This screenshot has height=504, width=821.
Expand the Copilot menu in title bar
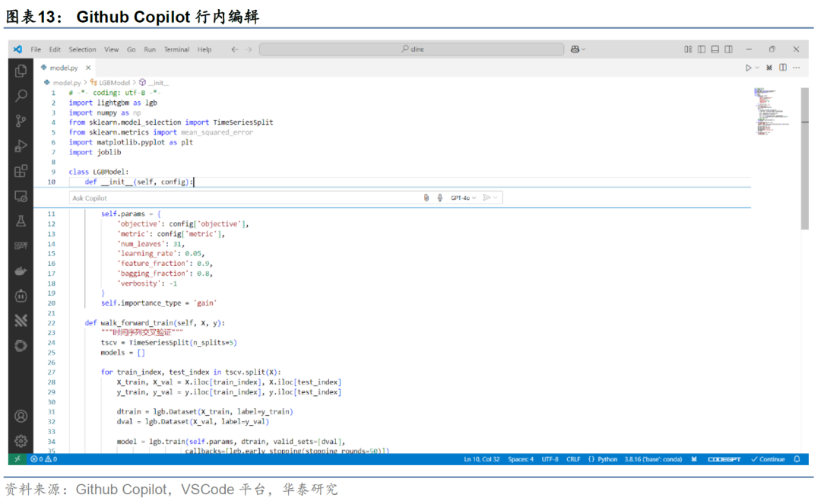[x=579, y=49]
